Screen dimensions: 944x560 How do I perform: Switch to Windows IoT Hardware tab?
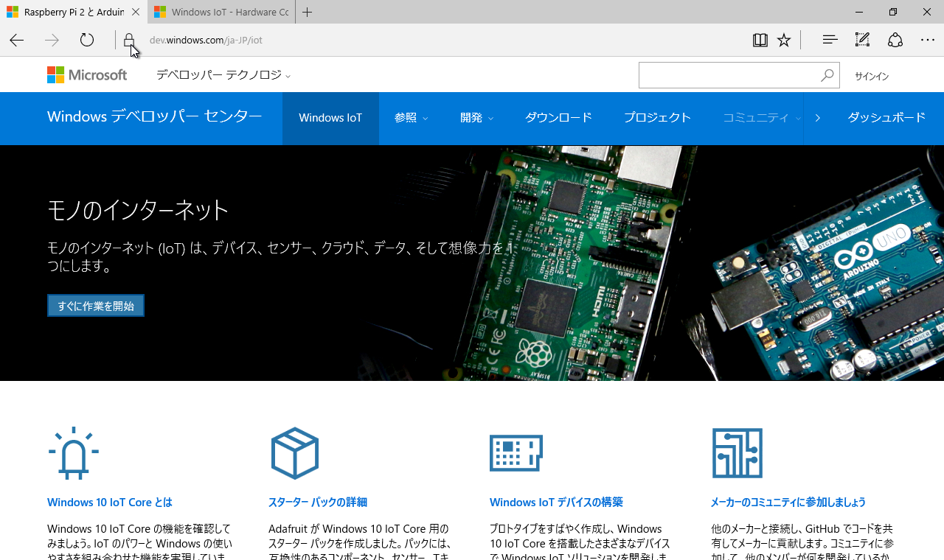point(221,12)
